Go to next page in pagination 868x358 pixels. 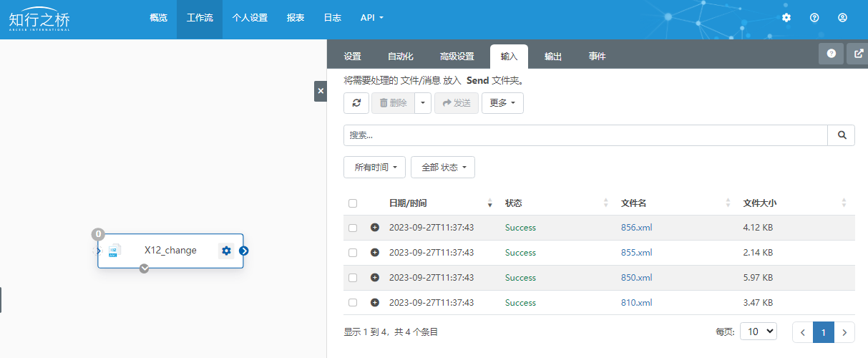(x=845, y=332)
